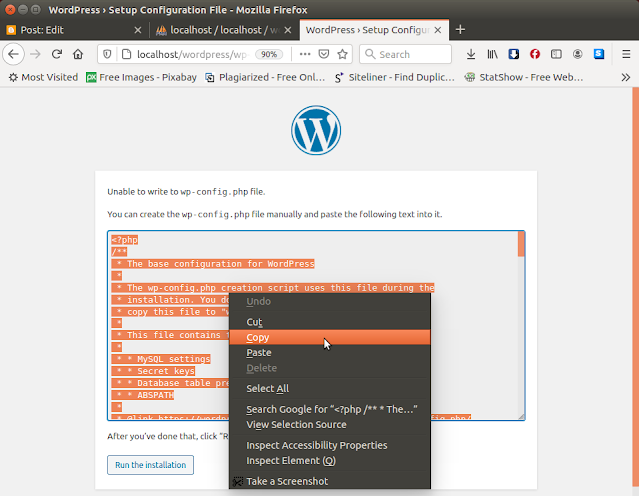Viewport: 639px width, 496px height.
Task: Choose Paste from the context menu
Action: [330, 353]
